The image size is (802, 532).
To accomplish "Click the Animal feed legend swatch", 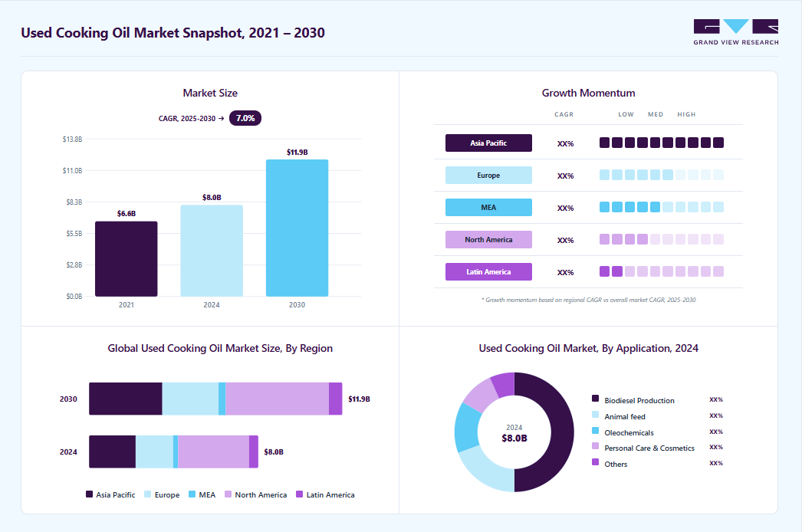I will pos(595,415).
